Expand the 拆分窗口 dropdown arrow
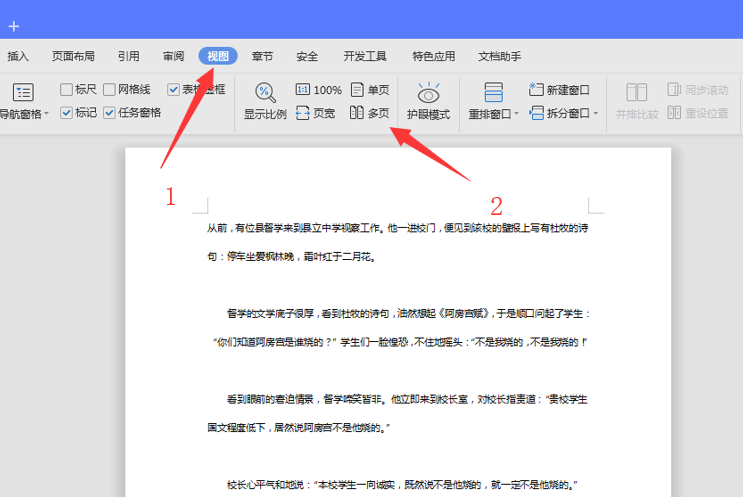This screenshot has width=743, height=497. pyautogui.click(x=596, y=113)
